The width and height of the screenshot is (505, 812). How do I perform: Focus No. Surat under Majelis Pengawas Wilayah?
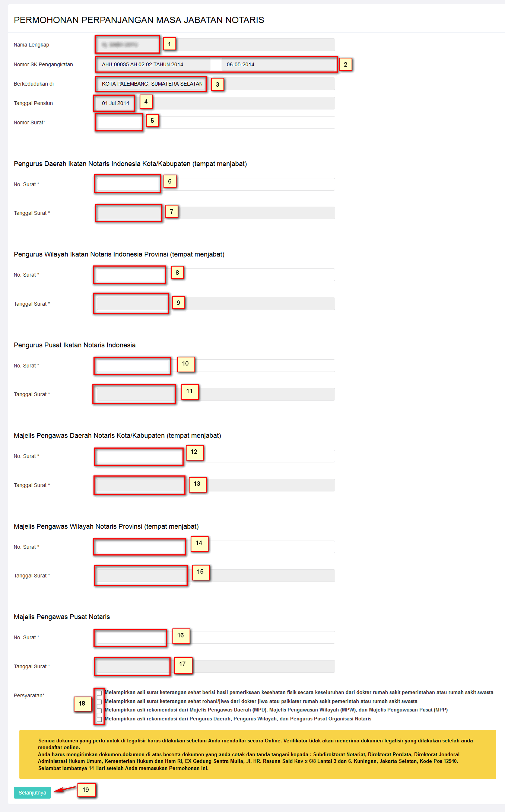[x=215, y=547]
